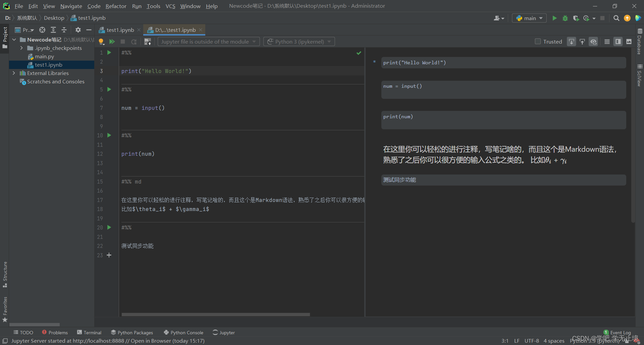Open the Database tool window

tap(640, 42)
